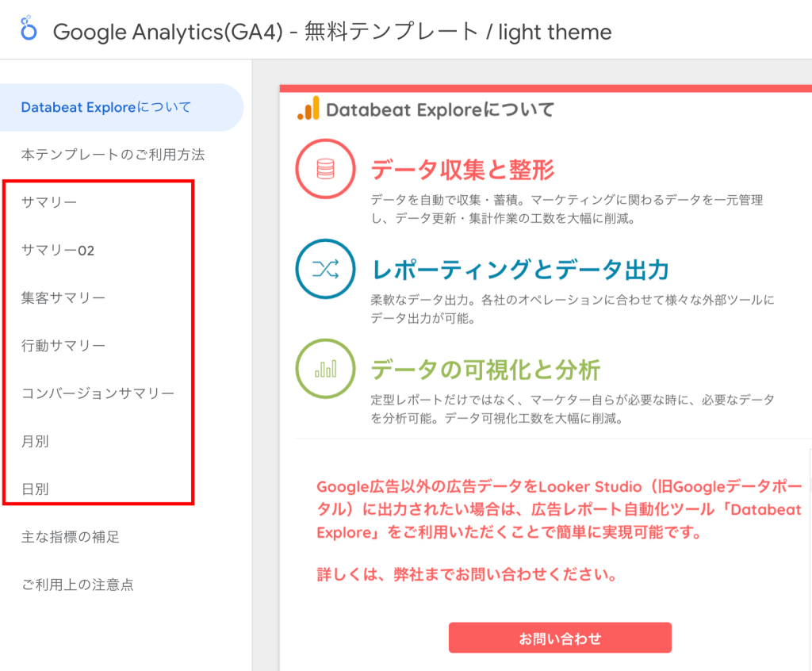Screen dimensions: 812x671
Task: Click the 定型レポートだけではなく description text
Action: coord(573,408)
